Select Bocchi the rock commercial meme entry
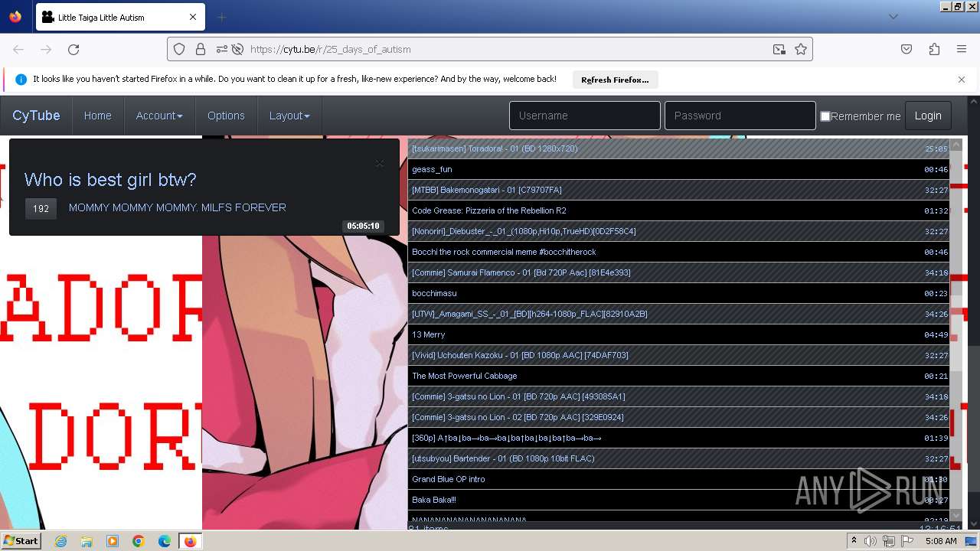 click(x=679, y=252)
